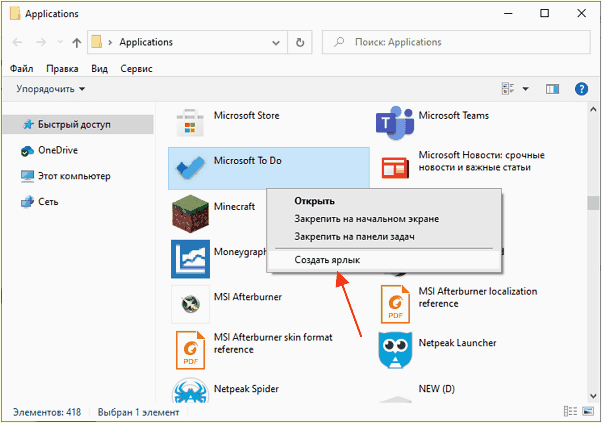602x423 pixels.
Task: Select Быстрый доступ in navigation pane
Action: 78,124
